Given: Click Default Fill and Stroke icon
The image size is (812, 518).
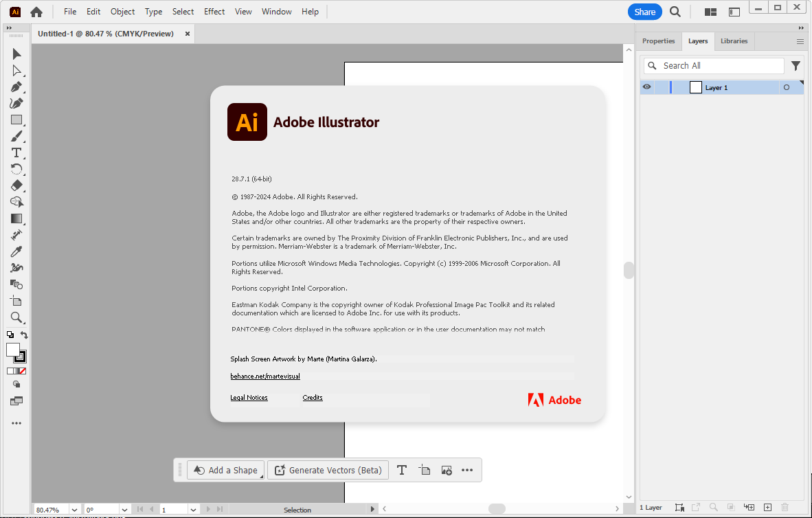Looking at the screenshot, I should (x=10, y=335).
